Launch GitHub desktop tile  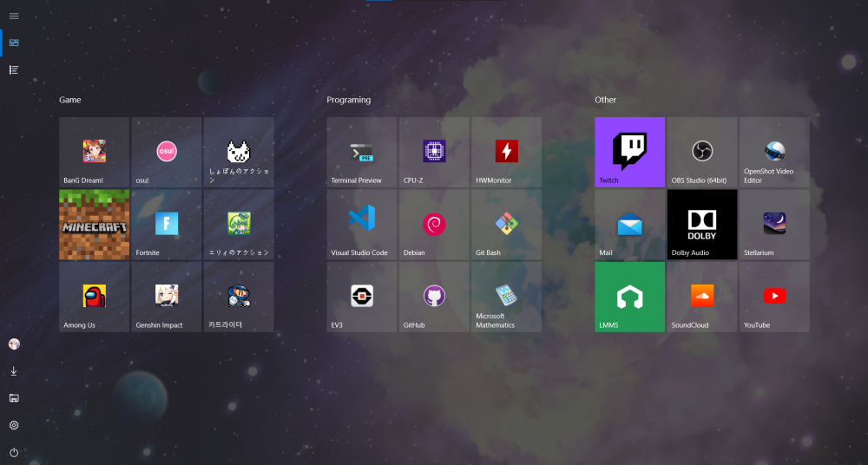(x=434, y=297)
